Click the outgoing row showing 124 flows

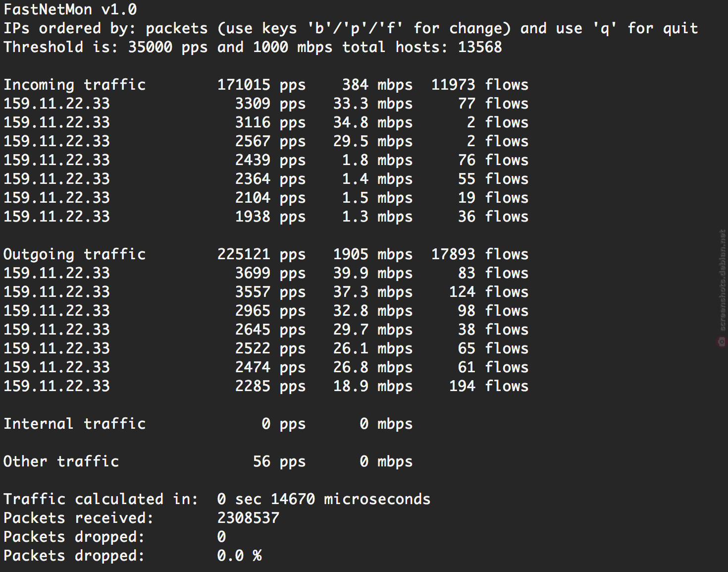pos(266,292)
